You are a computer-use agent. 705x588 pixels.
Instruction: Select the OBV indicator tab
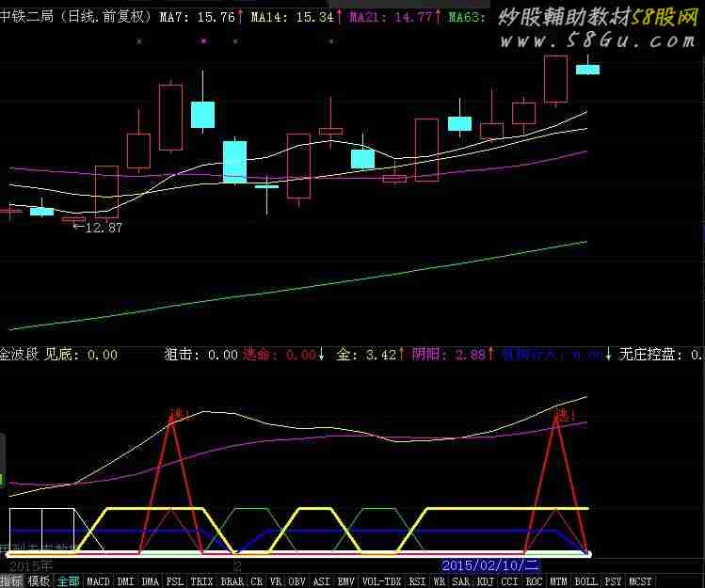296,581
